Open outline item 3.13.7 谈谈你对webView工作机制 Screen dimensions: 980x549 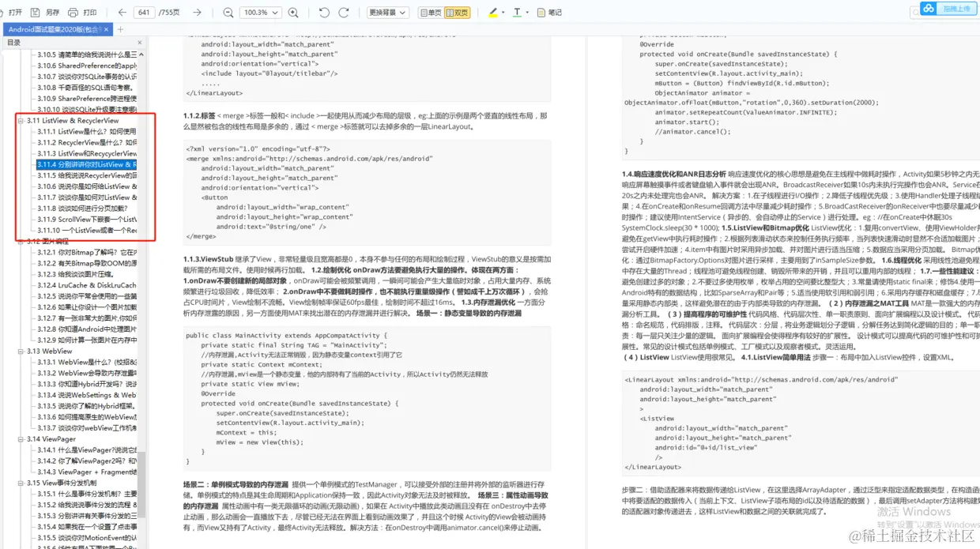coord(86,427)
